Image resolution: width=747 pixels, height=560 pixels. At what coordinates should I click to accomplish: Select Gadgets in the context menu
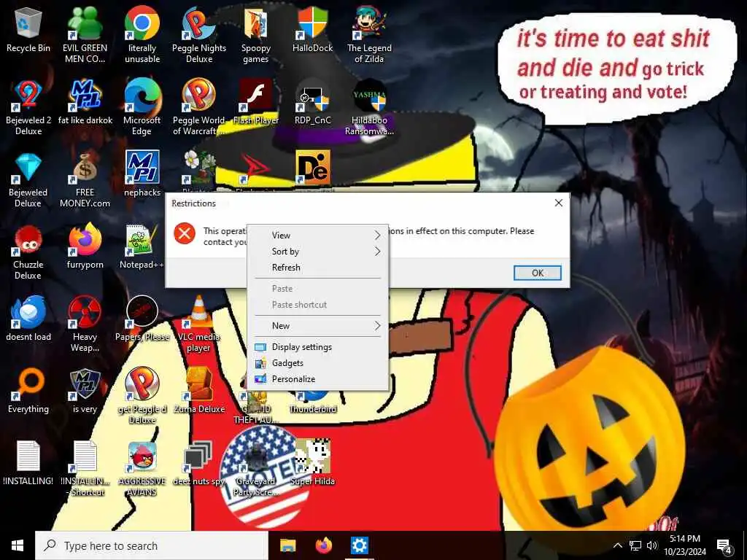point(318,363)
